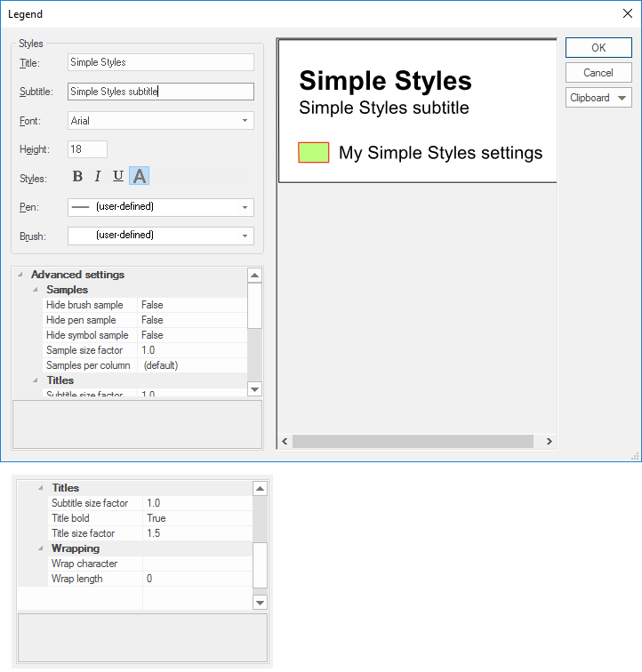This screenshot has width=642, height=672.
Task: Select the Hide brush sample row
Action: pos(145,305)
